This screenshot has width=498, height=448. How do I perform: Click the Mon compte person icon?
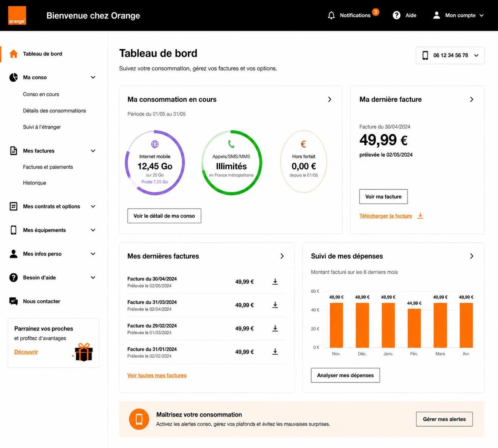coord(436,15)
